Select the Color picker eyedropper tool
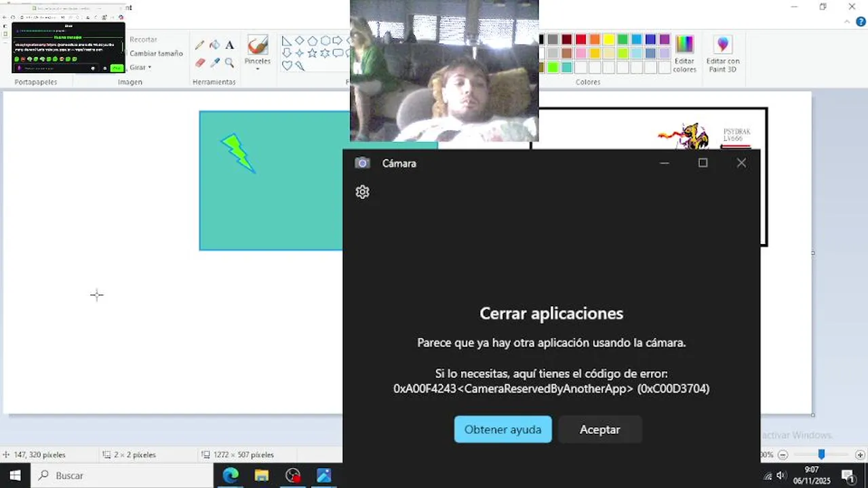This screenshot has width=868, height=488. tap(214, 62)
